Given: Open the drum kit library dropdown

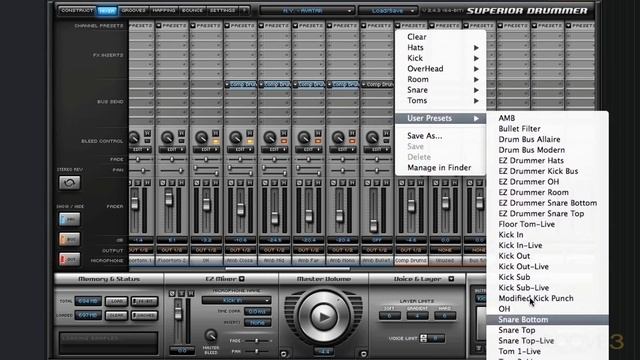Looking at the screenshot, I should point(307,11).
